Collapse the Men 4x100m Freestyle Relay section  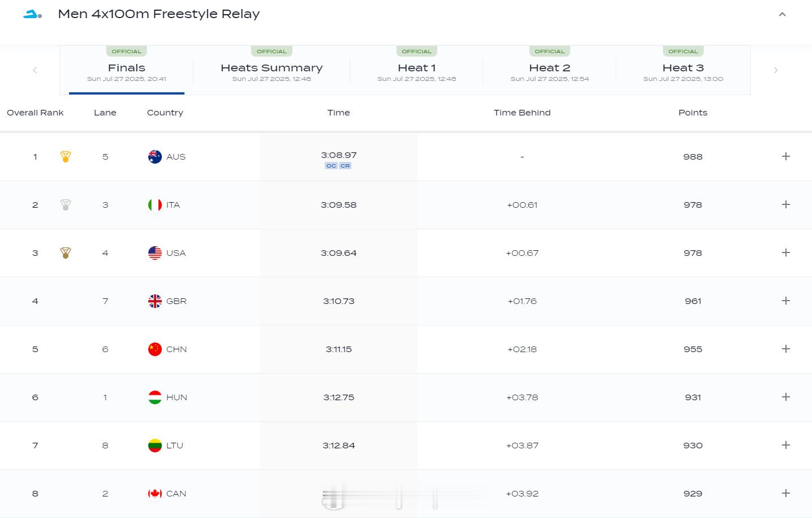783,14
